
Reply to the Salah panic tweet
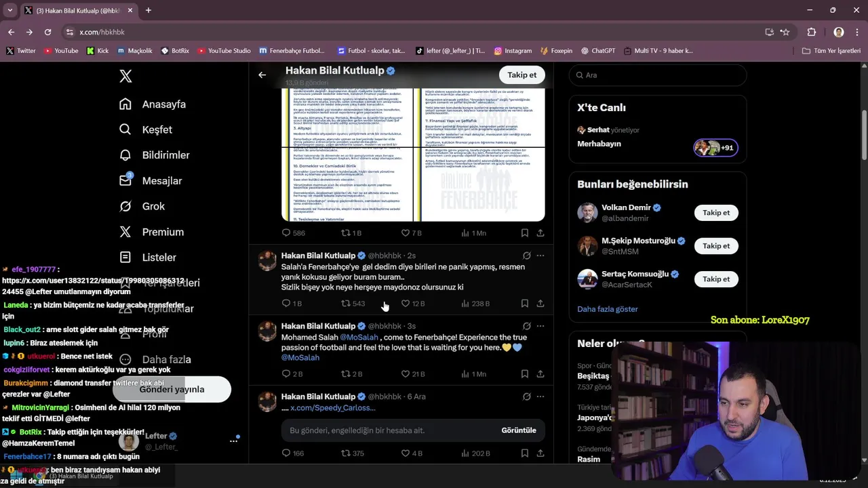pyautogui.click(x=291, y=304)
